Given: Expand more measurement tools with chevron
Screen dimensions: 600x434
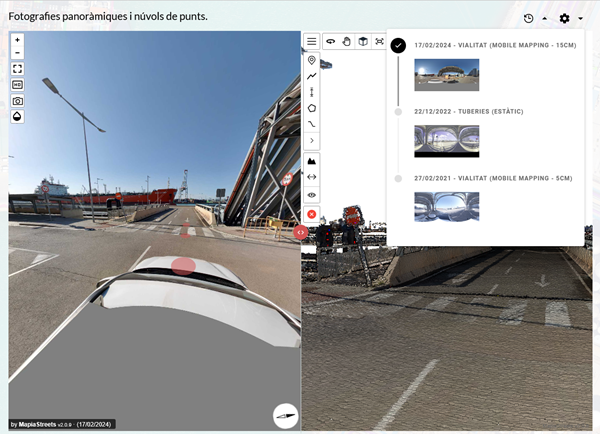Looking at the screenshot, I should click(312, 141).
